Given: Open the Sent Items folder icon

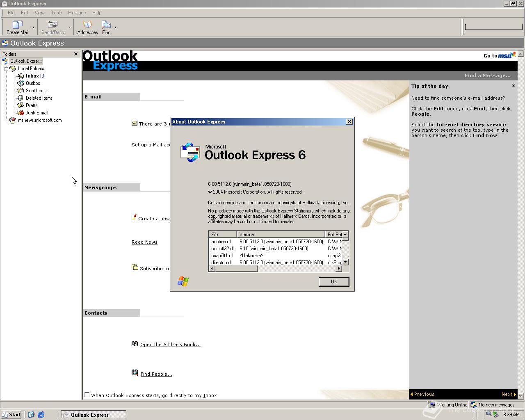Looking at the screenshot, I should (x=21, y=91).
